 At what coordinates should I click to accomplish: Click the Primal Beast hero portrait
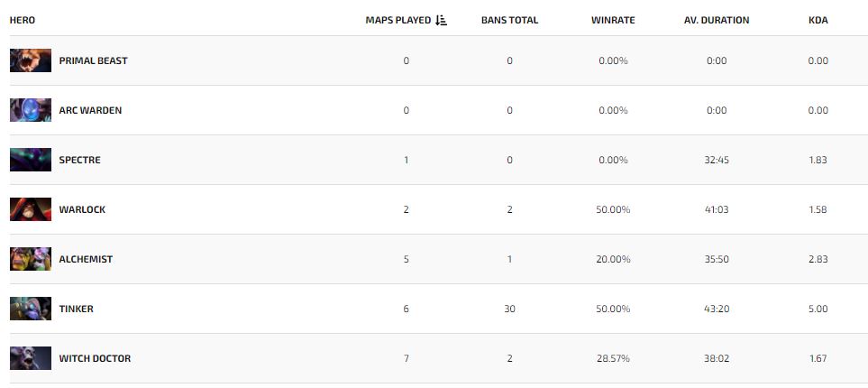coord(31,60)
